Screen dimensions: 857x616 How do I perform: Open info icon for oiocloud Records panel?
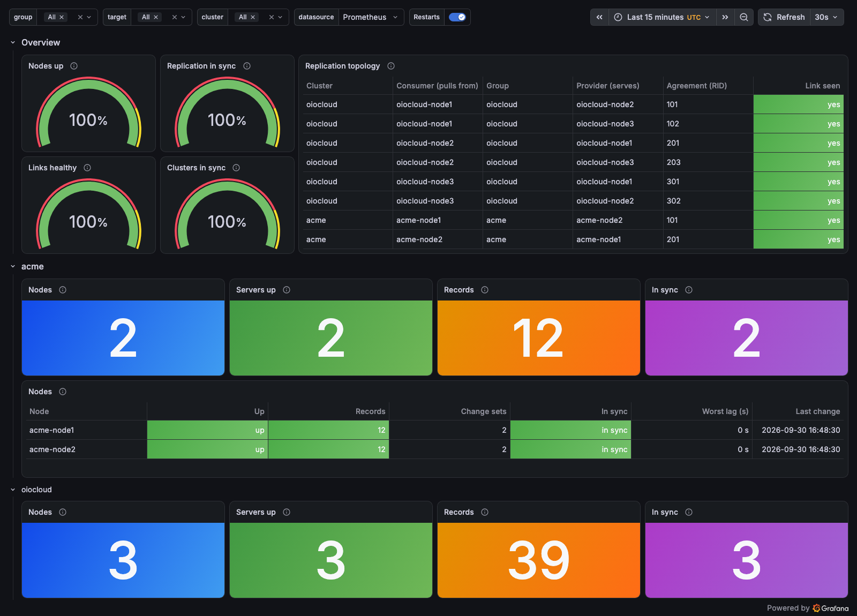pyautogui.click(x=485, y=512)
